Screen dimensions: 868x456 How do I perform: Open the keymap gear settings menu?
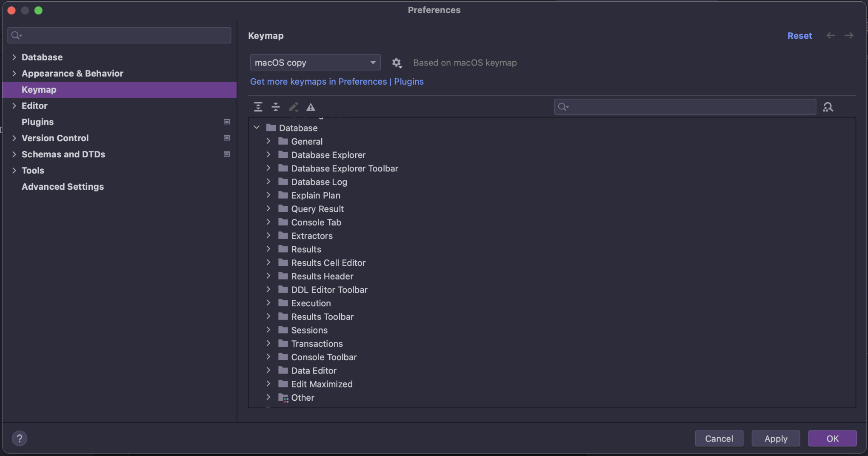click(x=397, y=63)
